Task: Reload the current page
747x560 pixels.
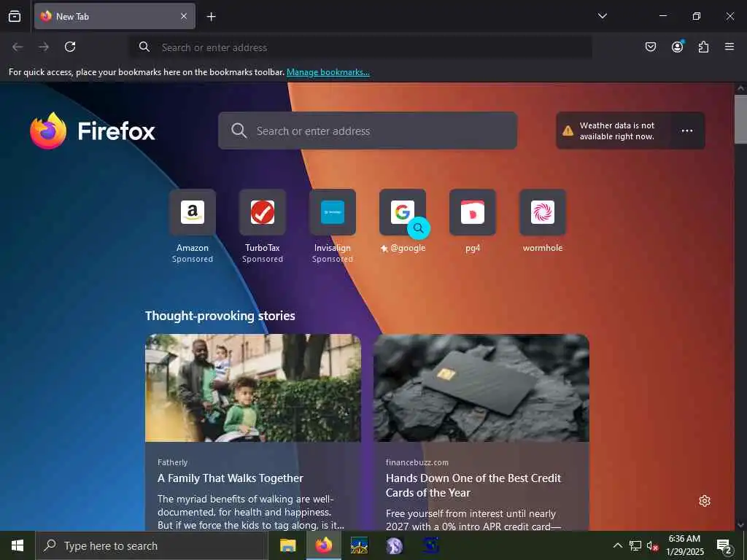Action: pos(70,47)
